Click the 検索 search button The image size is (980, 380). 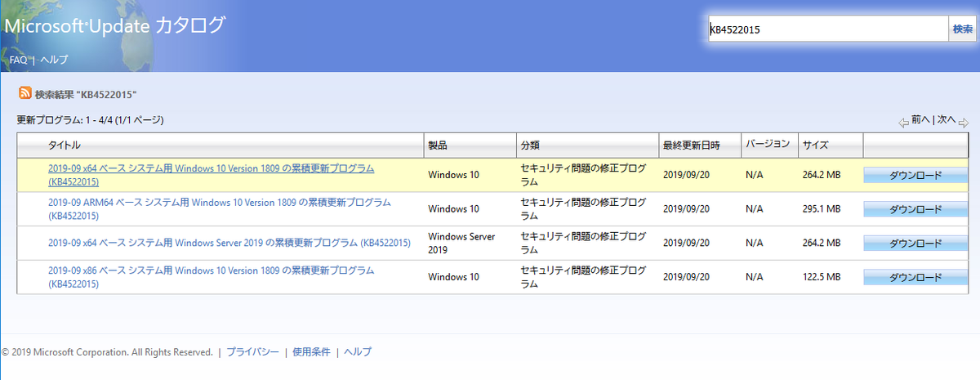tap(961, 29)
